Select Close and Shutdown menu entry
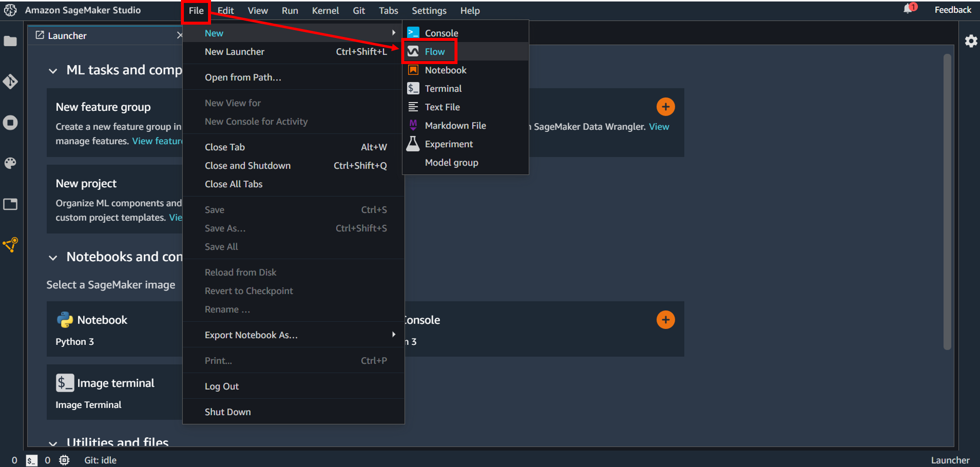This screenshot has width=980, height=467. 293,166
